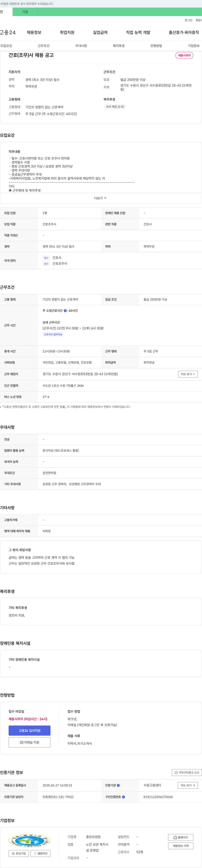This screenshot has height=868, width=202.
Task: Select 비희망 value for 병역 대체 복무자
Action: (x=47, y=531)
